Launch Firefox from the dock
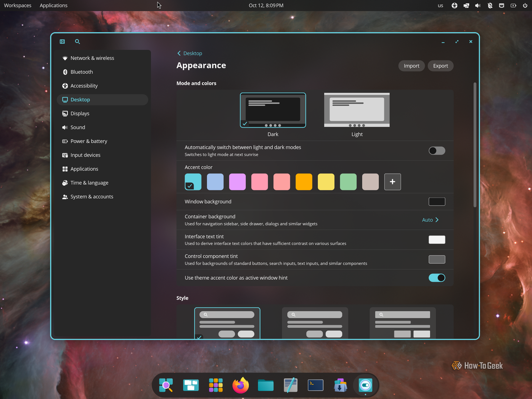 pos(241,385)
